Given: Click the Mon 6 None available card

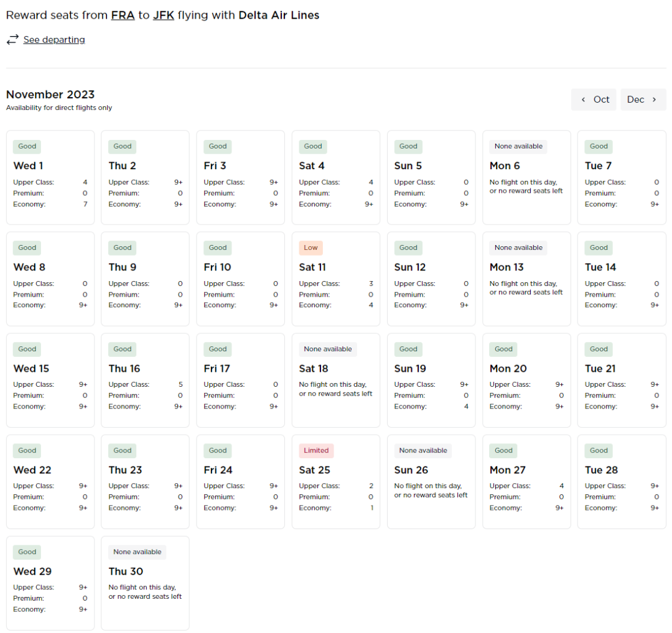Looking at the screenshot, I should click(x=526, y=177).
